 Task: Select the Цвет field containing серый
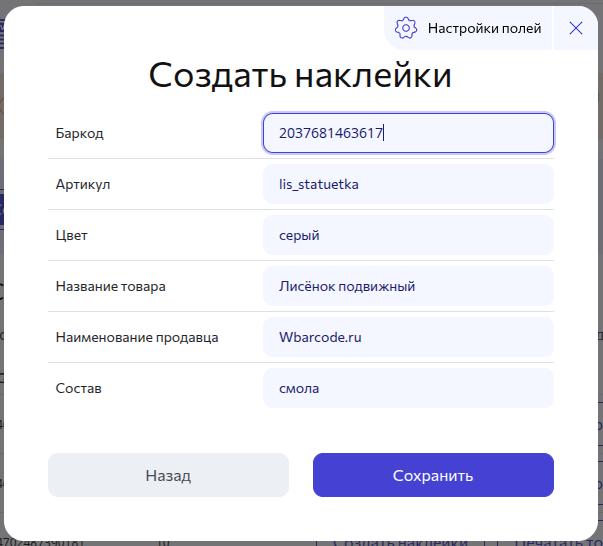(x=408, y=235)
